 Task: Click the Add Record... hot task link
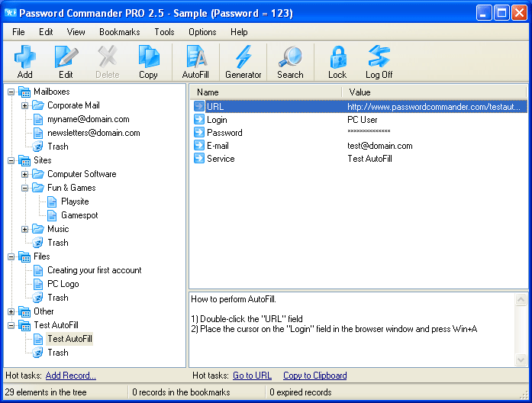pyautogui.click(x=70, y=376)
